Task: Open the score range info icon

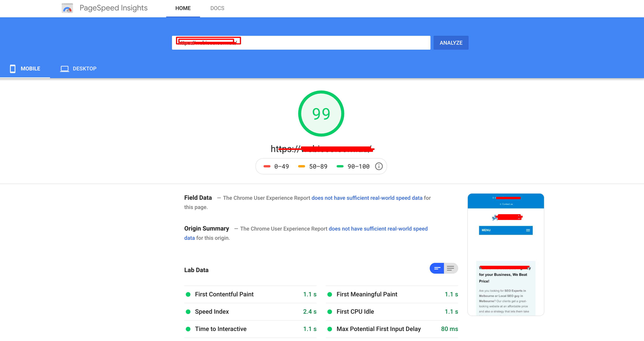Action: (x=379, y=166)
